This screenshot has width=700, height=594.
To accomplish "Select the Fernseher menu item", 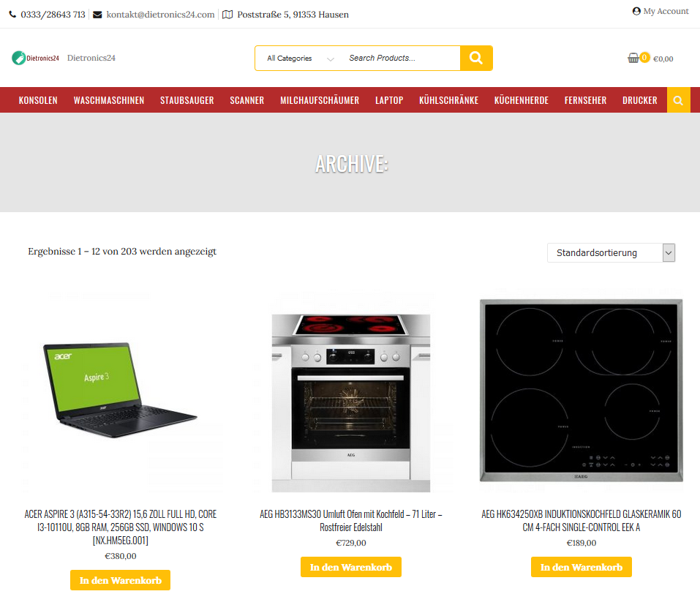I will (x=585, y=100).
